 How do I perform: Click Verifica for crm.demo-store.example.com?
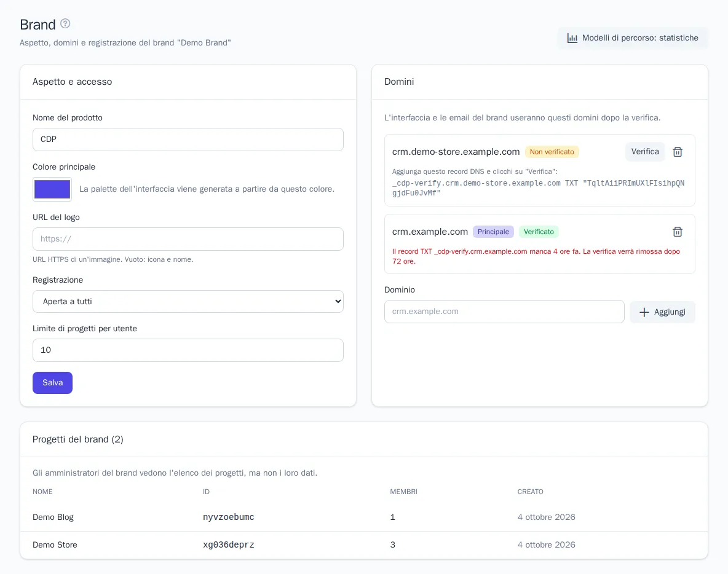645,152
